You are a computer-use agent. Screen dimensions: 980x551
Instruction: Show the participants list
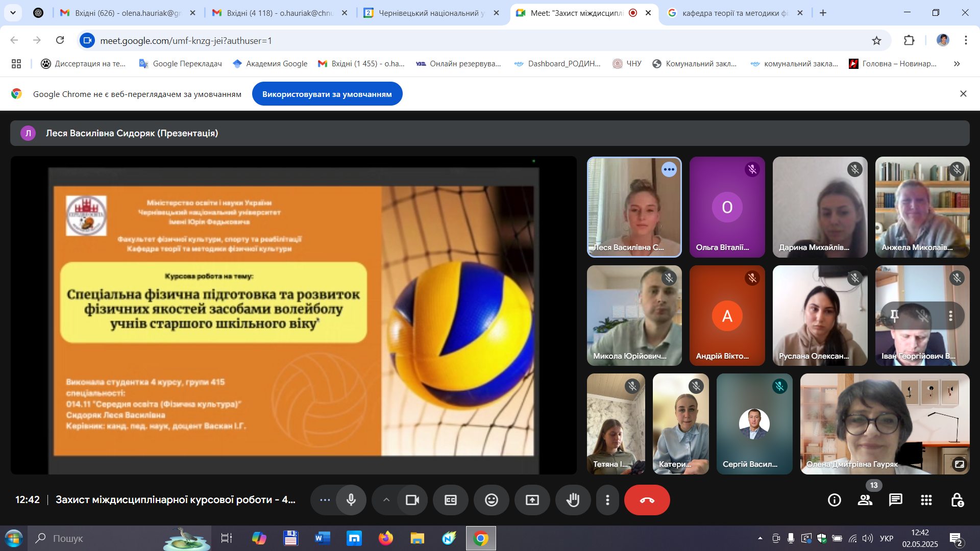865,500
